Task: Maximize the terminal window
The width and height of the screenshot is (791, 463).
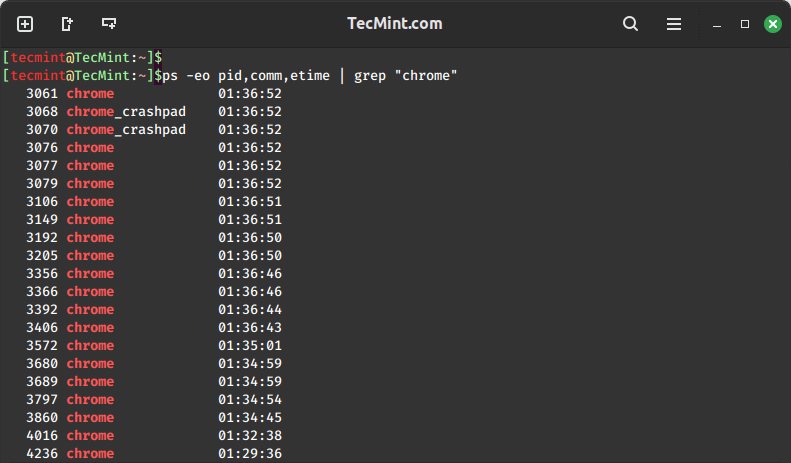Action: [x=745, y=24]
